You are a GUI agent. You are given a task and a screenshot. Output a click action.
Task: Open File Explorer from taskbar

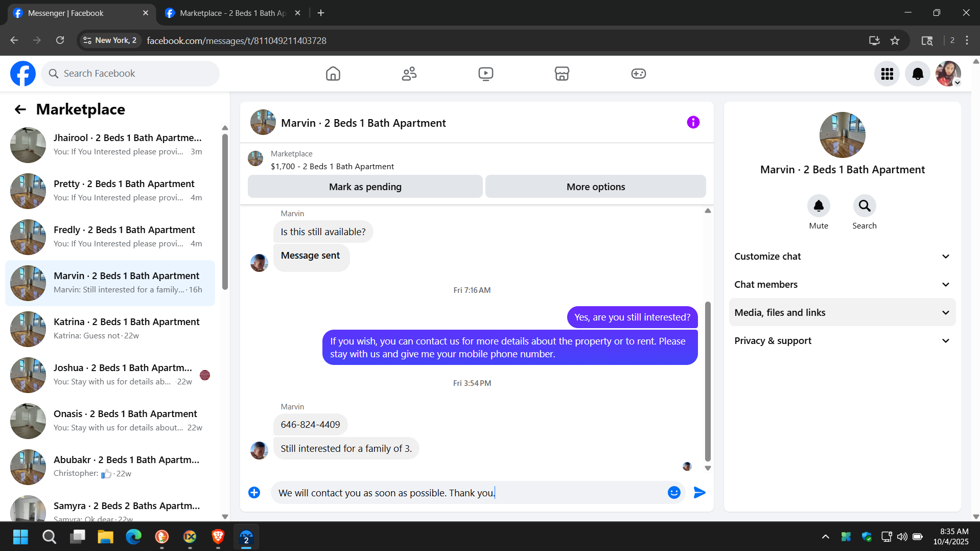[x=105, y=537]
